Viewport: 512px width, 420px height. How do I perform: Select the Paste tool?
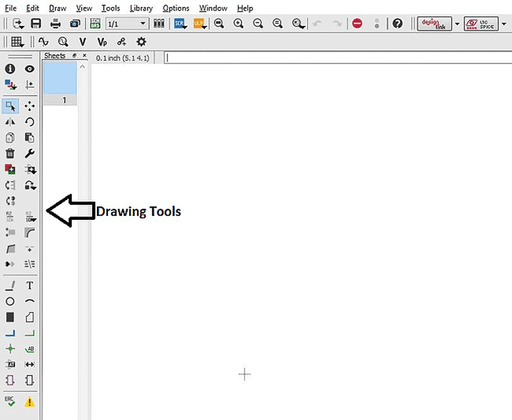click(x=30, y=138)
